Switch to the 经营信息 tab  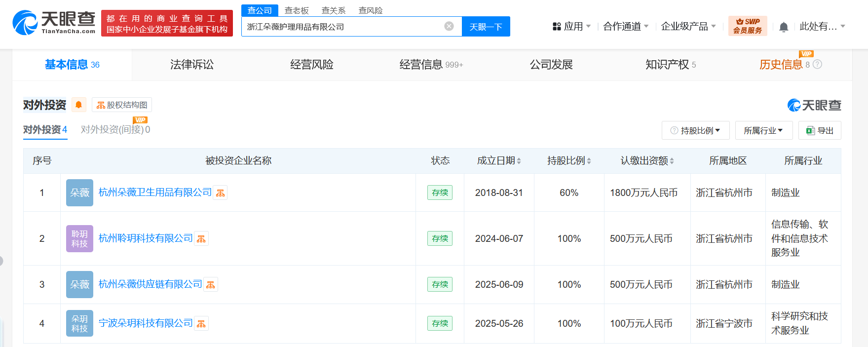[431, 65]
